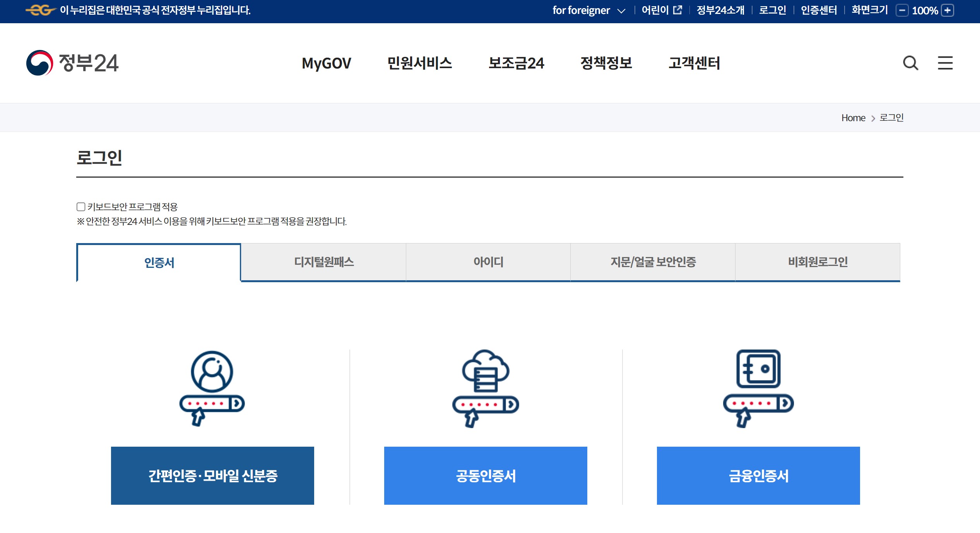Open 민원서비스 navigation menu
The height and width of the screenshot is (533, 980).
pos(419,63)
